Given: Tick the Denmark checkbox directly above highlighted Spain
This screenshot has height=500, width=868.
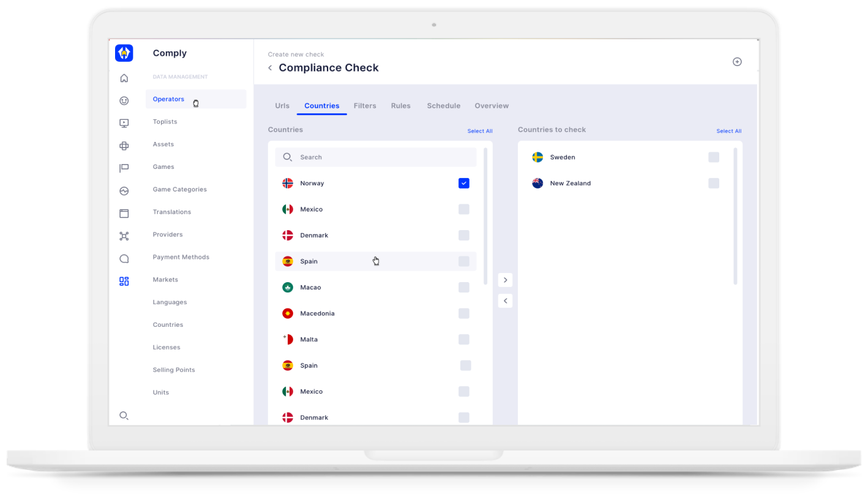Looking at the screenshot, I should 464,235.
